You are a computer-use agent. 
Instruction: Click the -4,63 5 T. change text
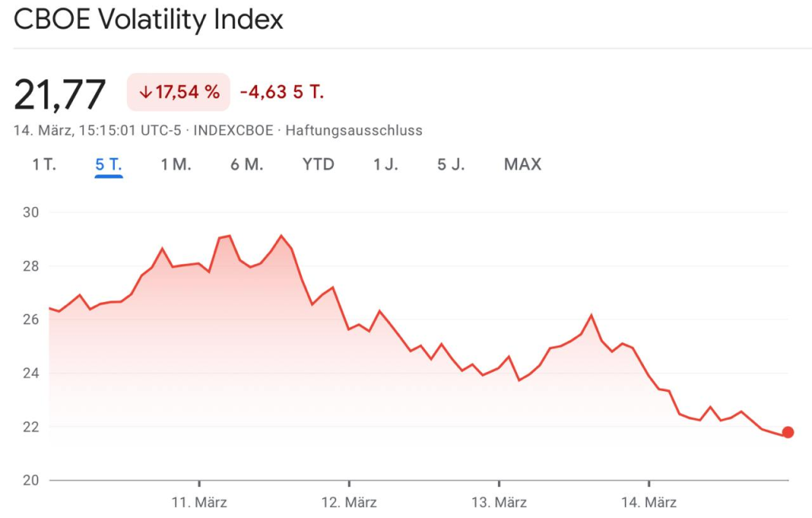tap(282, 92)
